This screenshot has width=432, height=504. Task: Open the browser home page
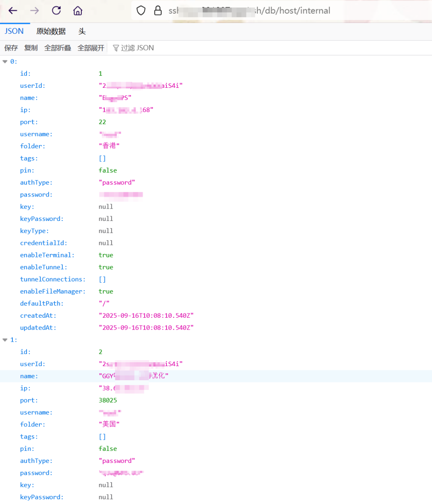(x=77, y=11)
